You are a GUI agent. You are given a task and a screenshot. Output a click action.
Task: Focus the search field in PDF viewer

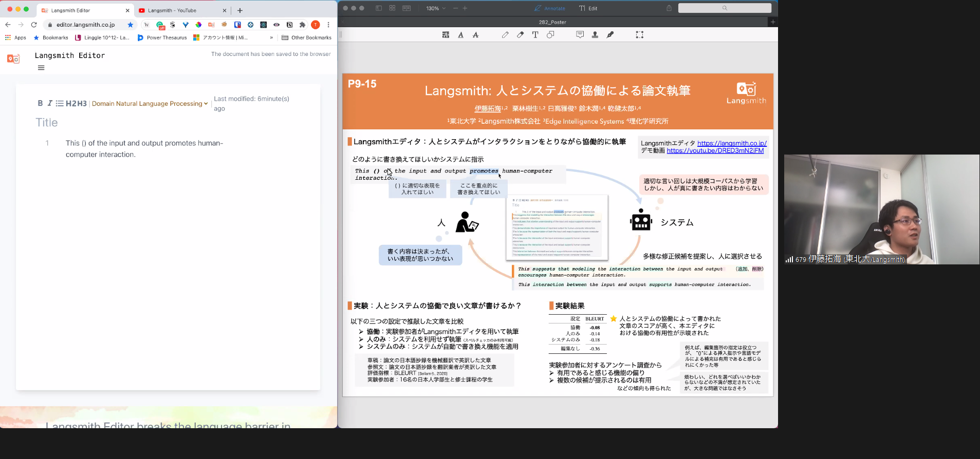(x=725, y=8)
